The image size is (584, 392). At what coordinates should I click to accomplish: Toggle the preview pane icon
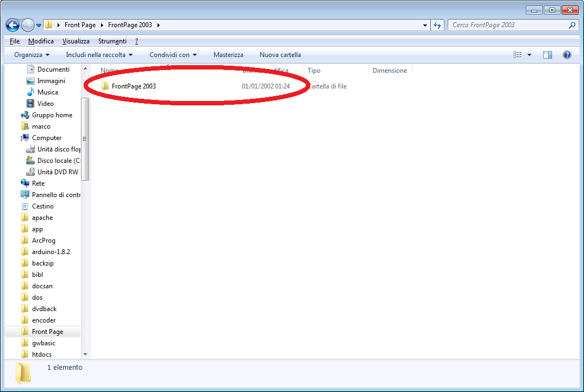coord(548,55)
